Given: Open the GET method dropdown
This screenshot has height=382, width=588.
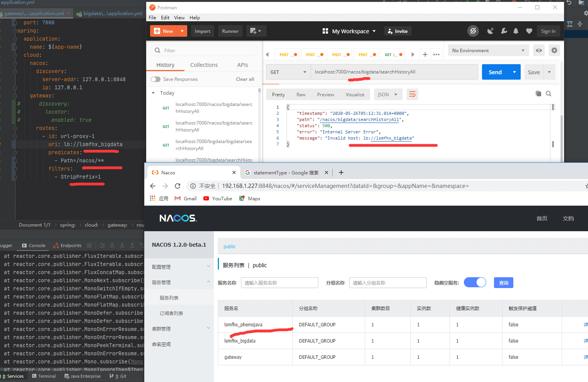Looking at the screenshot, I should coord(288,72).
